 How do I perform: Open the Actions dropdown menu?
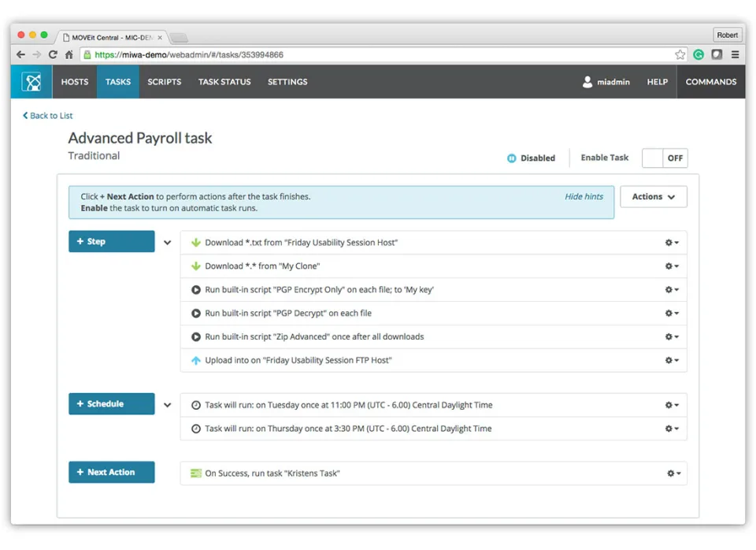(x=654, y=197)
